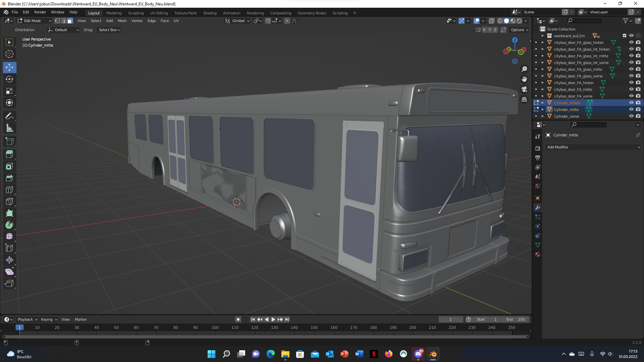Viewport: 644px width, 362px height.
Task: Click the Playback button in timeline
Action: click(x=27, y=319)
